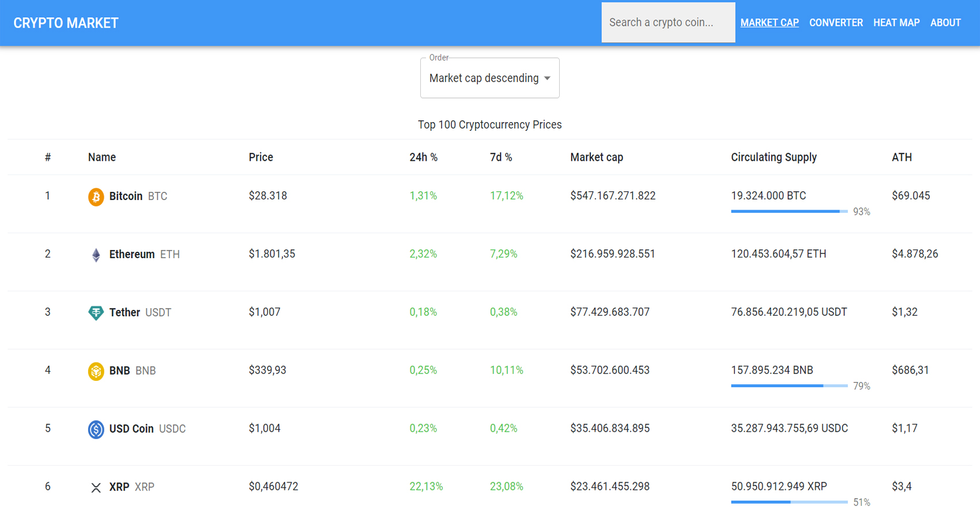Click Bitcoin 7d change 17,12%

tap(506, 196)
